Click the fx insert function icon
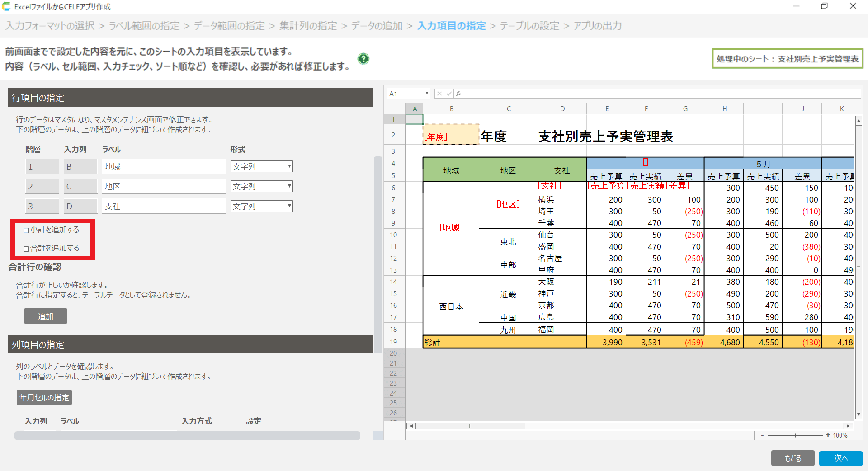 [458, 94]
